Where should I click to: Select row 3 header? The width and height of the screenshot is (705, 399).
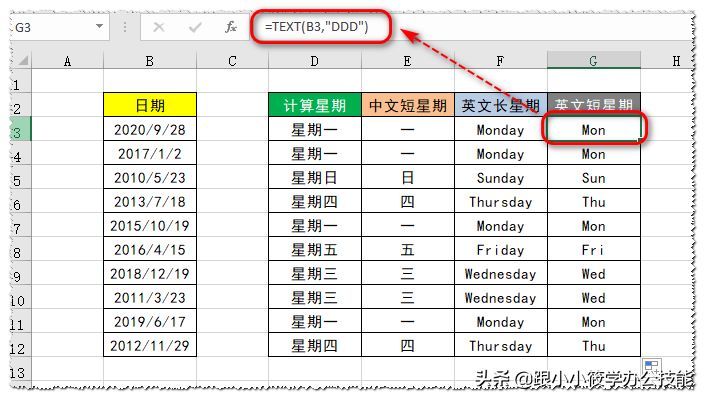21,129
